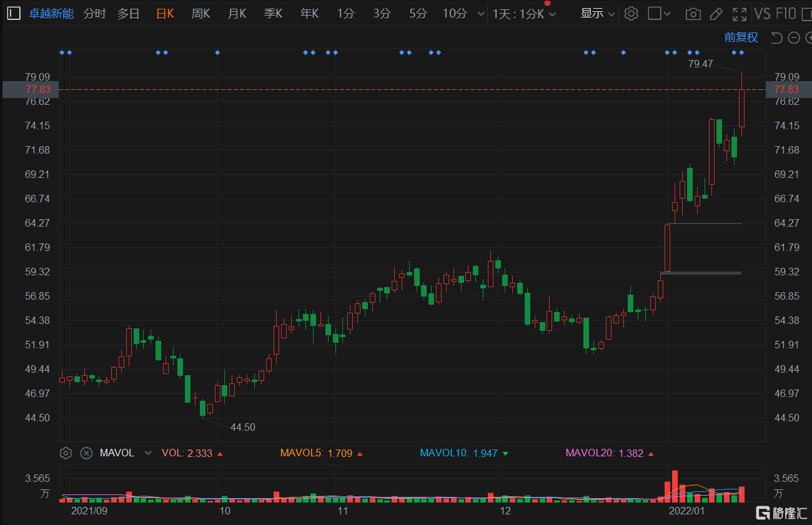
Task: Click the layout square icon in toolbar
Action: click(655, 13)
